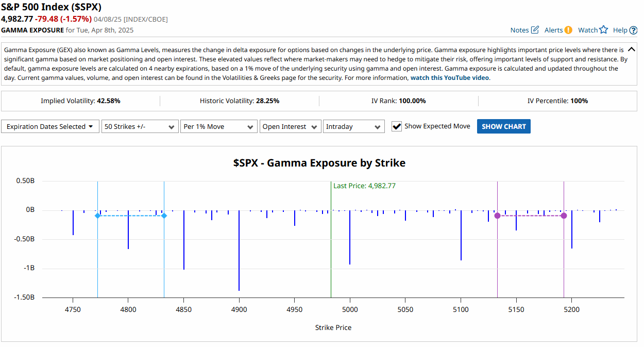Click the 'Last Price: 4,982.77' chart label
644x347 pixels.
[x=364, y=186]
